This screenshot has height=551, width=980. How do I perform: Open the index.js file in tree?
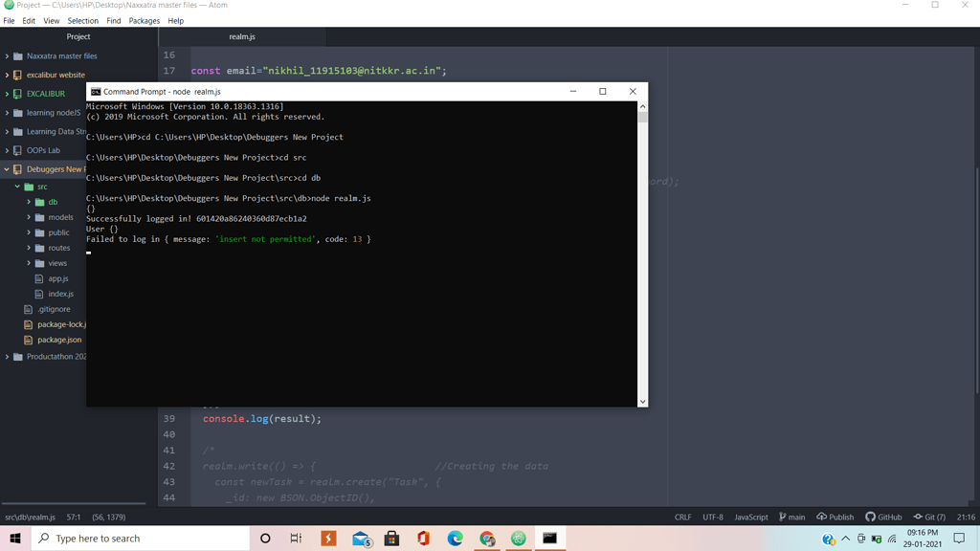click(x=60, y=294)
